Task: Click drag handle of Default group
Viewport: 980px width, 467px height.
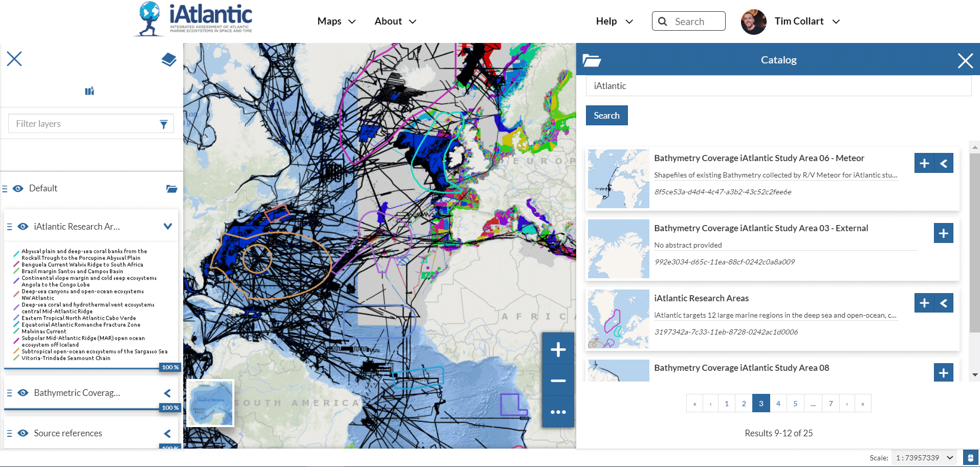Action: [x=5, y=189]
